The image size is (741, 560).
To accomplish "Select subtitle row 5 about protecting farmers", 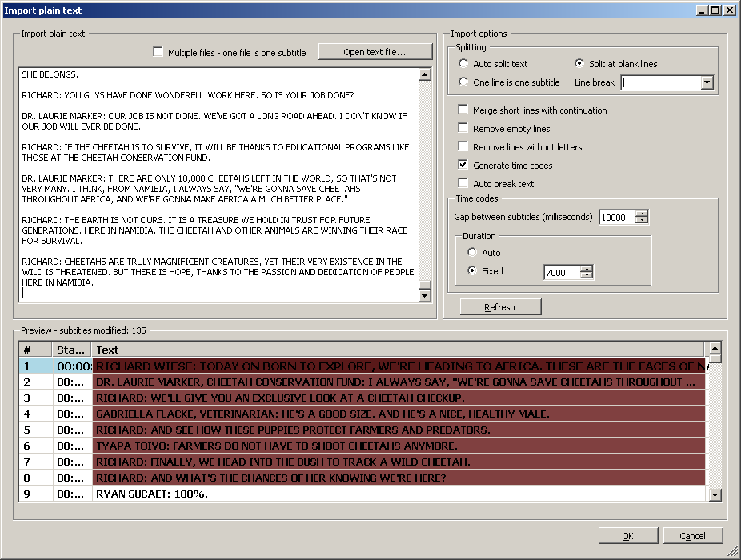I will pyautogui.click(x=320, y=430).
